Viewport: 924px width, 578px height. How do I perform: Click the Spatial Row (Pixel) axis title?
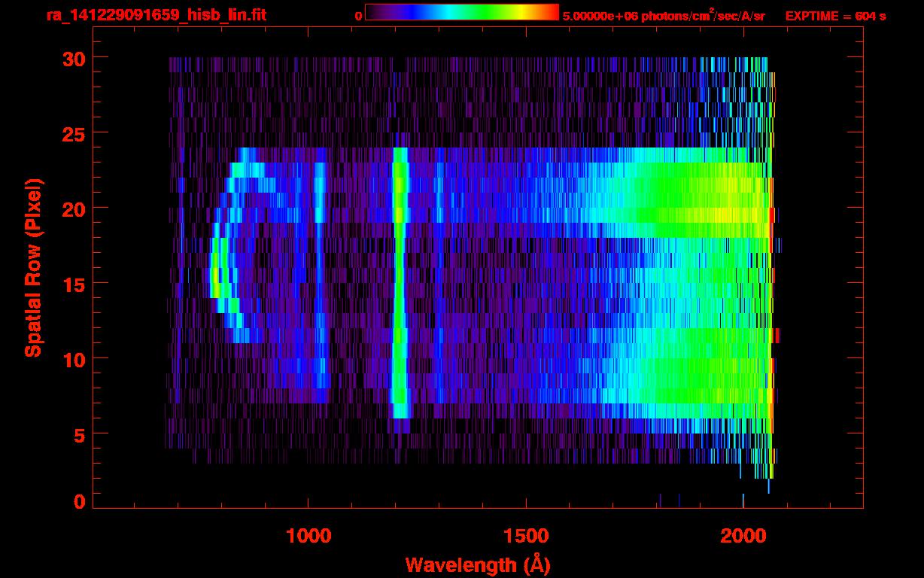tap(33, 267)
